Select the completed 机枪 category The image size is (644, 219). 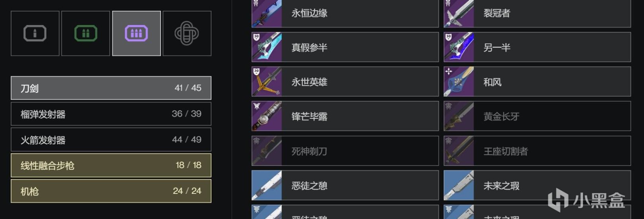click(x=111, y=191)
